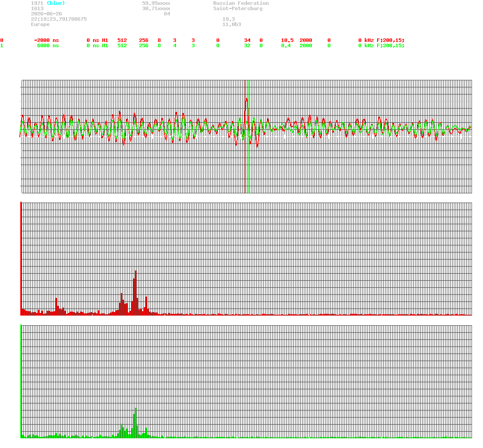Click the red row value '34'
The image size is (483, 448).
pyautogui.click(x=247, y=41)
